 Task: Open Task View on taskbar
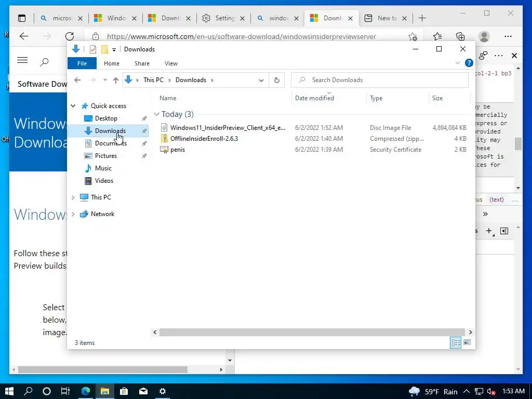coord(65,391)
